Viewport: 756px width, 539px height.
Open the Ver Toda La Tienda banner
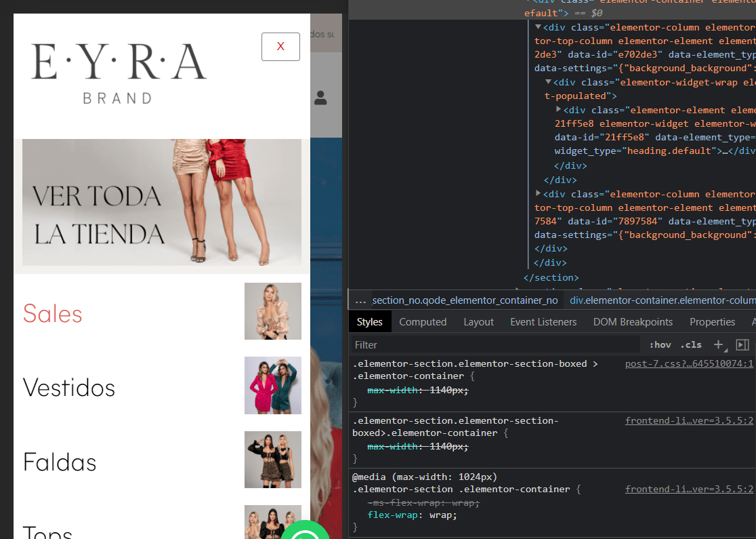coord(162,202)
